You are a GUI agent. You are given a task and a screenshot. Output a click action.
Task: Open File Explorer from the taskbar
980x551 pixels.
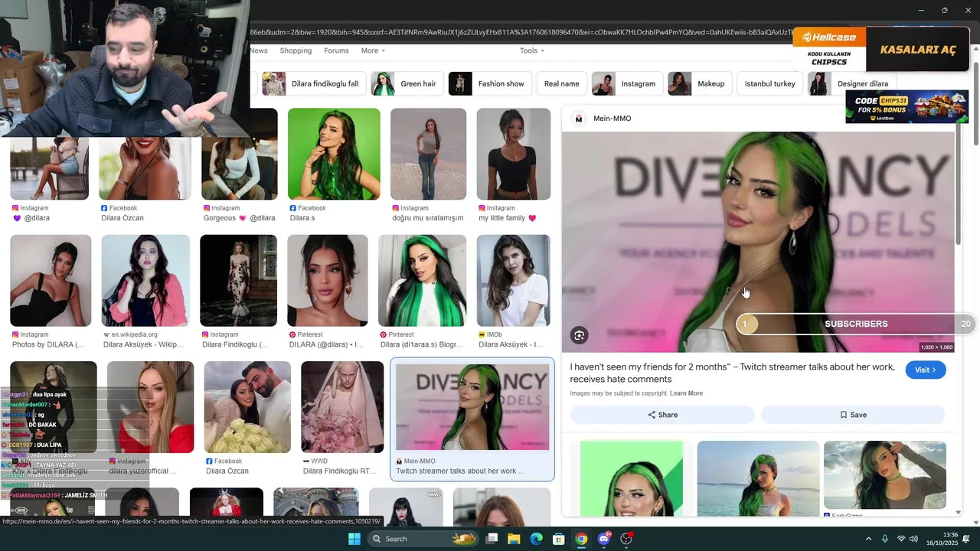514,539
